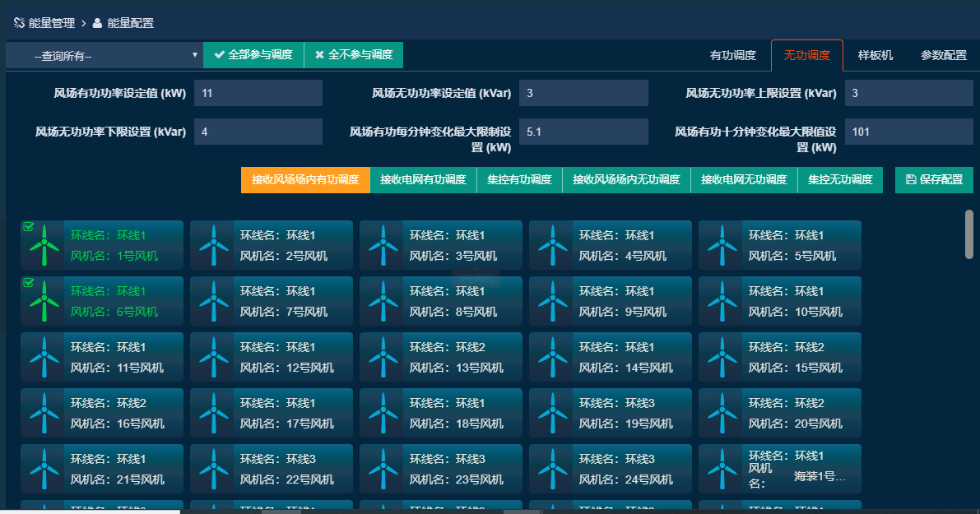Click the user icon beside 能量配置
Viewport: 980px width, 514px height.
[98, 23]
